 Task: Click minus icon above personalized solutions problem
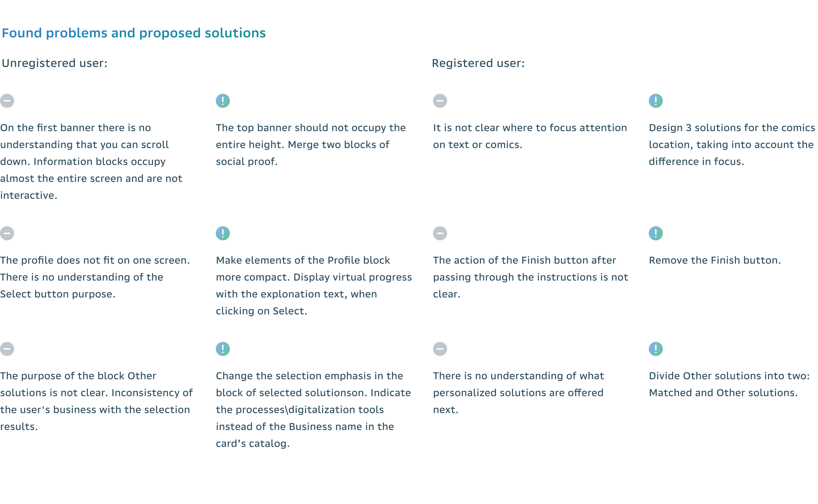point(440,349)
